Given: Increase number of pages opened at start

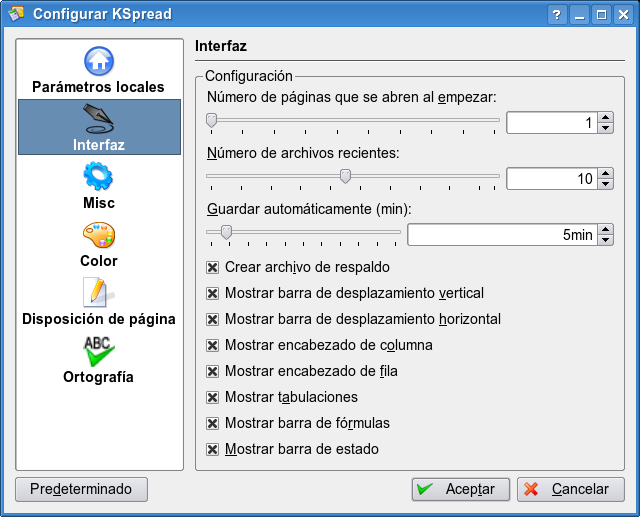Looking at the screenshot, I should tap(605, 117).
